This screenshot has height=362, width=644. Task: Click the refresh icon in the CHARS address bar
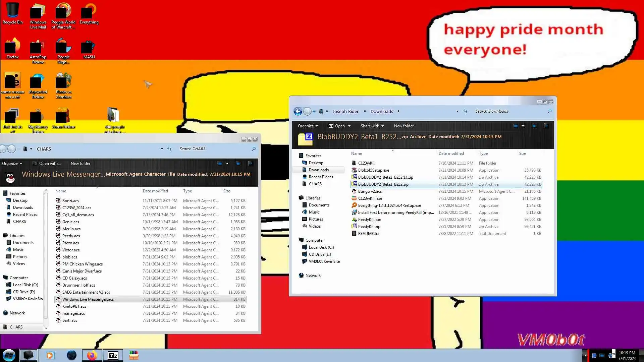tap(169, 149)
